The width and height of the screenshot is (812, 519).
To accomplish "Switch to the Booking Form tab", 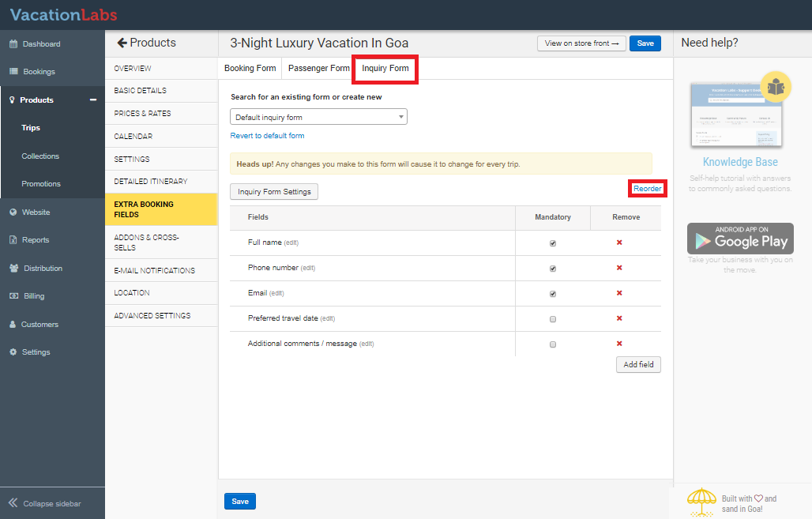I will [250, 69].
